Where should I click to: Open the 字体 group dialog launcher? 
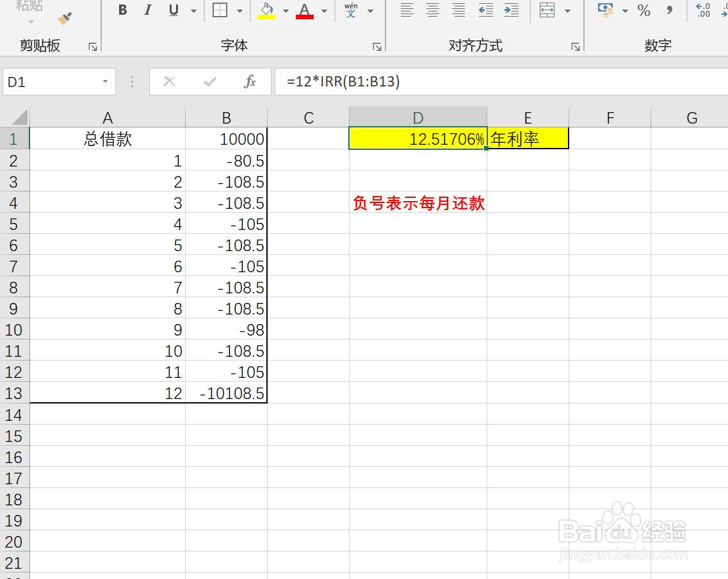[x=377, y=47]
